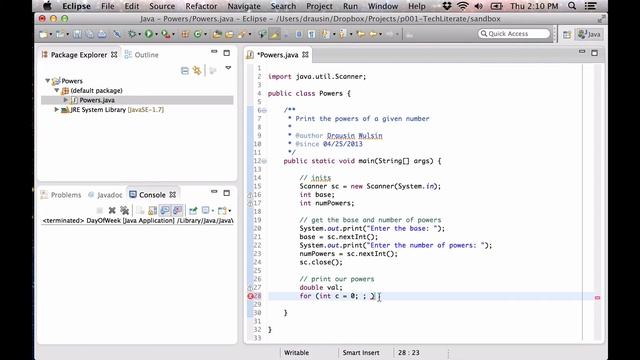Click Remove Launch X in Console

[112, 210]
